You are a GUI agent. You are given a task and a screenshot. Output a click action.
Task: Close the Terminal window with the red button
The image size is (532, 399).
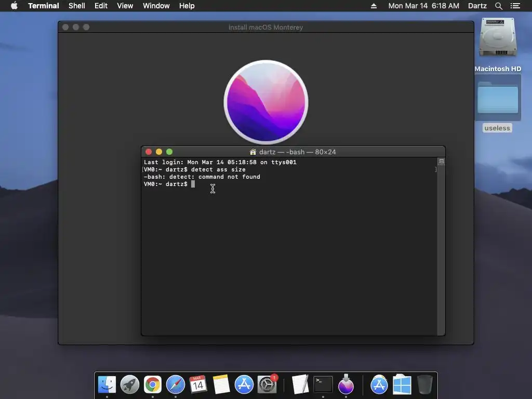[x=149, y=152]
